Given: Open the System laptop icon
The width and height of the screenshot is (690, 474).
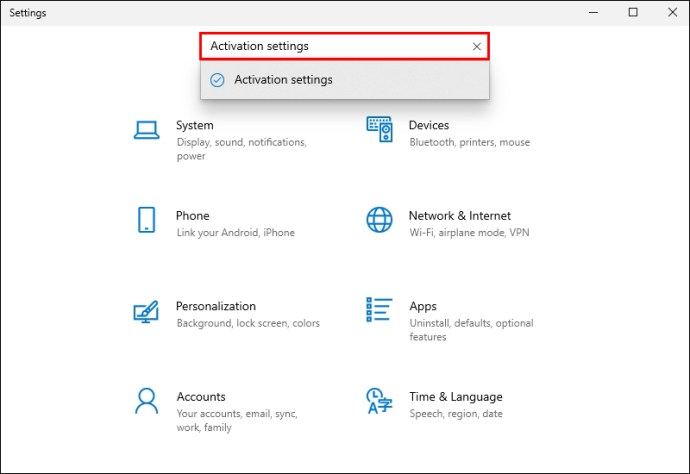Looking at the screenshot, I should pyautogui.click(x=147, y=130).
